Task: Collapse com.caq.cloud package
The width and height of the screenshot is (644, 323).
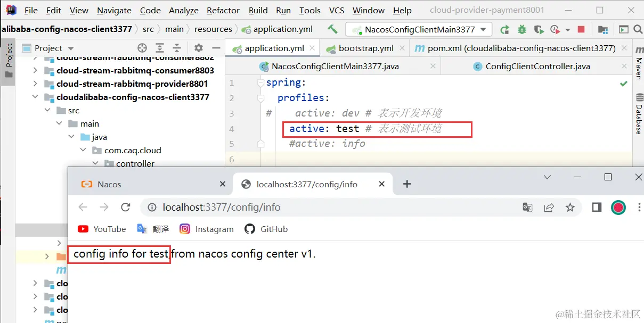Action: pyautogui.click(x=83, y=150)
